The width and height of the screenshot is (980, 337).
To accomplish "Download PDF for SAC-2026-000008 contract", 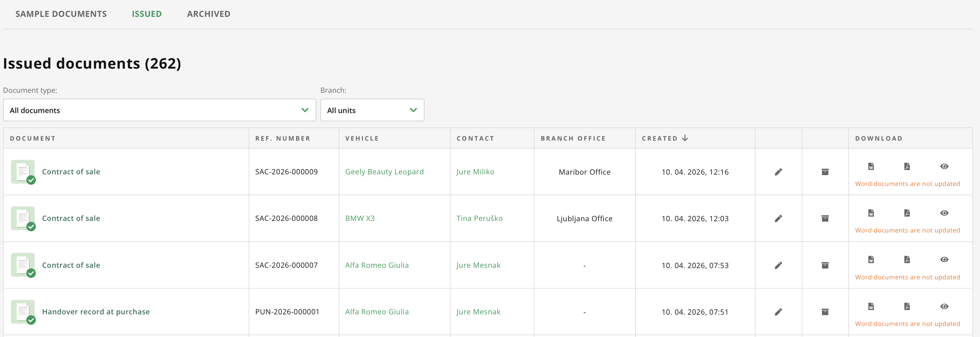I will [907, 213].
